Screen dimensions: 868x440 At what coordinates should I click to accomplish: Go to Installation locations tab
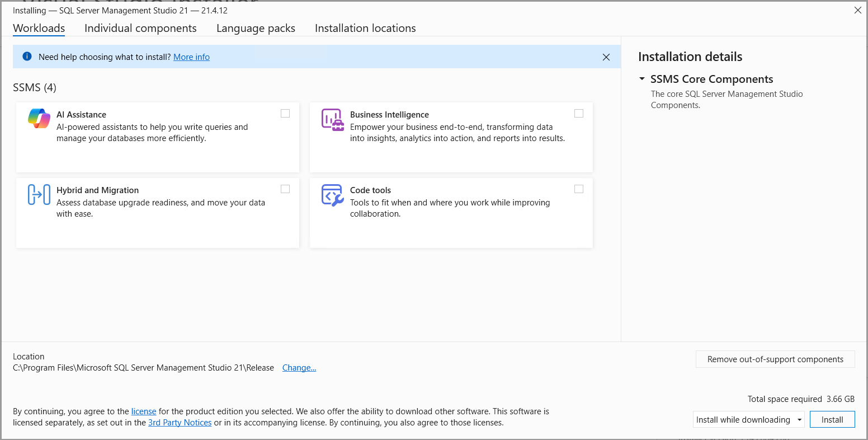(x=365, y=28)
